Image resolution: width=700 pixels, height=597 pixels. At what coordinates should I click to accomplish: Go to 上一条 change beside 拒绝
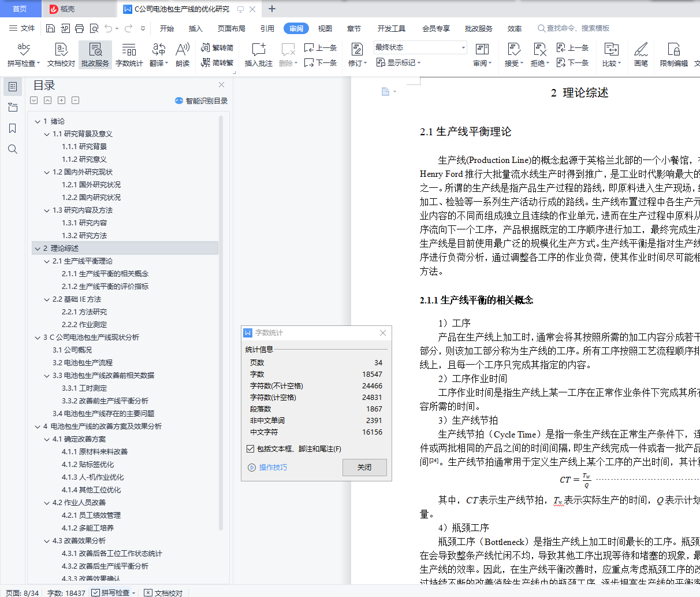tap(572, 47)
